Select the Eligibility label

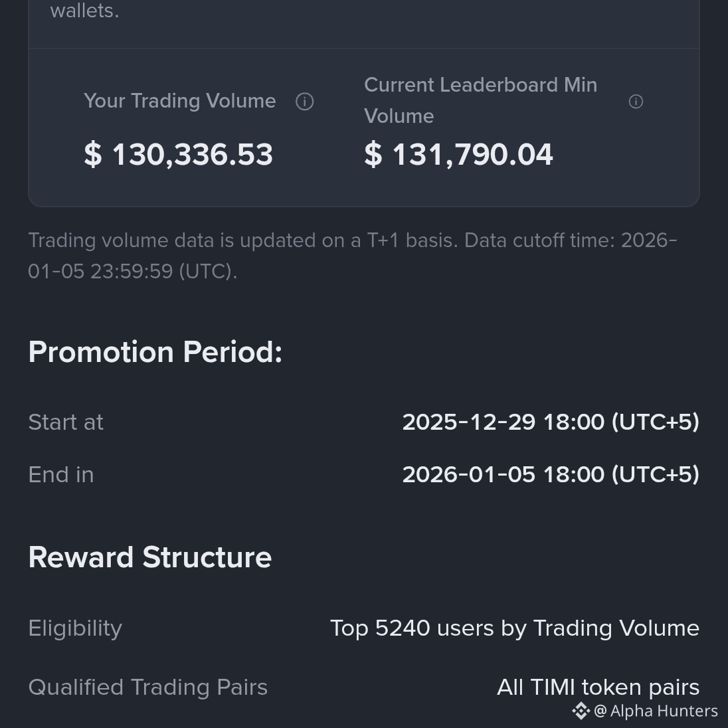pyautogui.click(x=75, y=628)
